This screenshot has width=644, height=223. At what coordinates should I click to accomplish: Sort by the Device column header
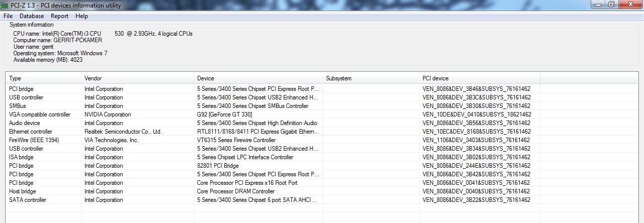pos(258,78)
